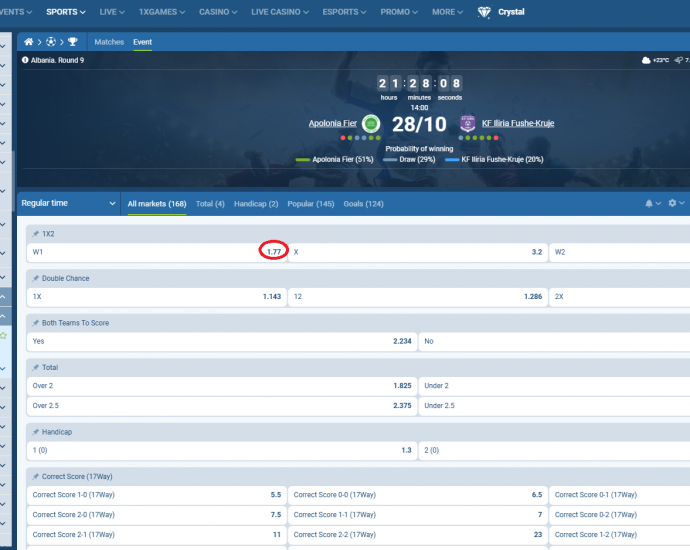Choose Correct Score 1-0 at 5.5
Screen dimensions: 690x550
click(157, 495)
